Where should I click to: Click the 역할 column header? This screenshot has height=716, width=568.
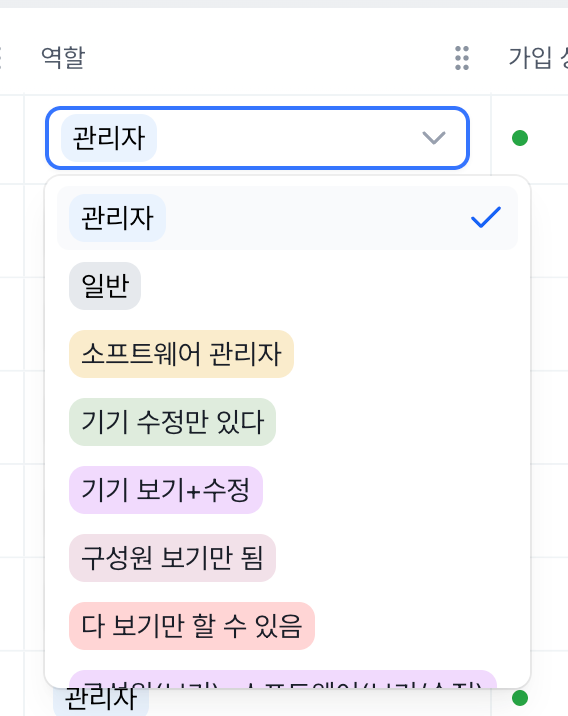pos(63,58)
